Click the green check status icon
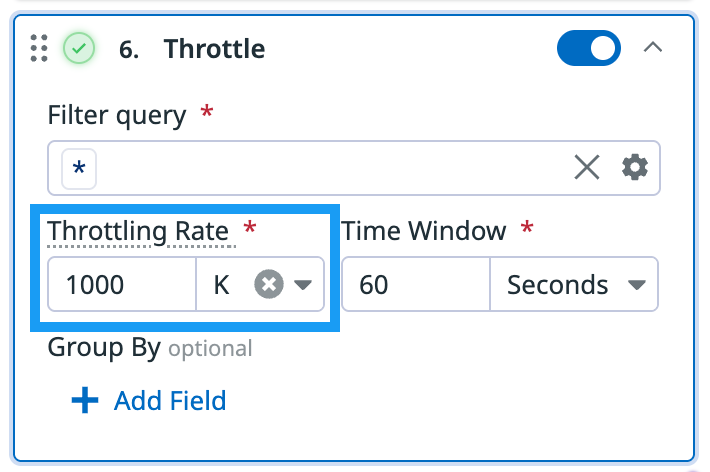Image resolution: width=710 pixels, height=472 pixels. tap(79, 48)
